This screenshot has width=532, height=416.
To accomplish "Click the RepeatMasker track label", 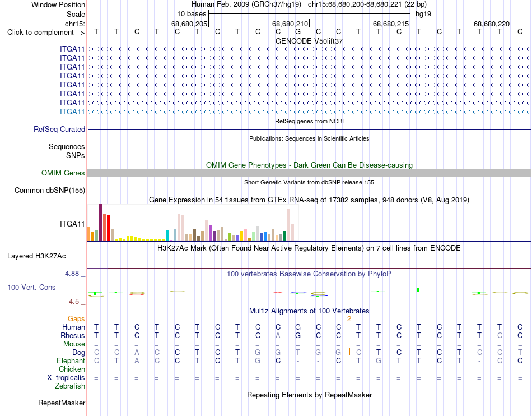I will [x=62, y=403].
